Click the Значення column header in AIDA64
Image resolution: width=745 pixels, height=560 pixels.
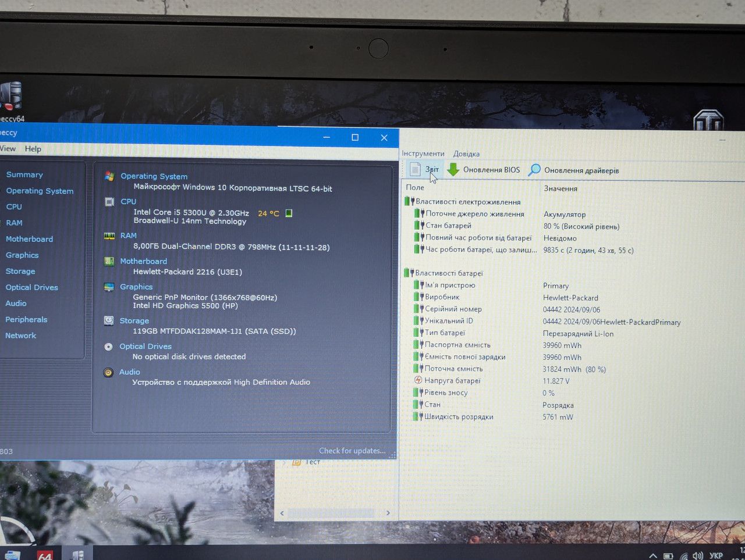pyautogui.click(x=560, y=188)
